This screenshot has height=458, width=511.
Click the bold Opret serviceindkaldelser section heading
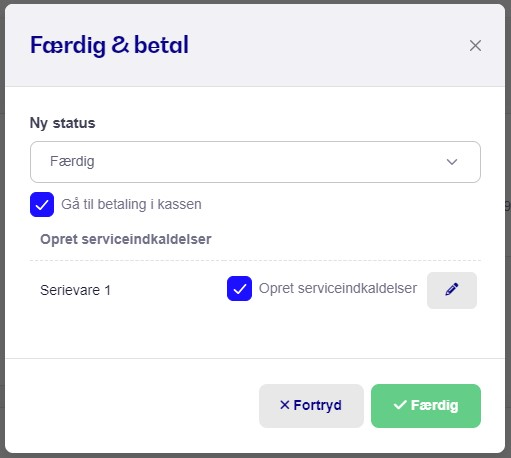click(x=126, y=239)
